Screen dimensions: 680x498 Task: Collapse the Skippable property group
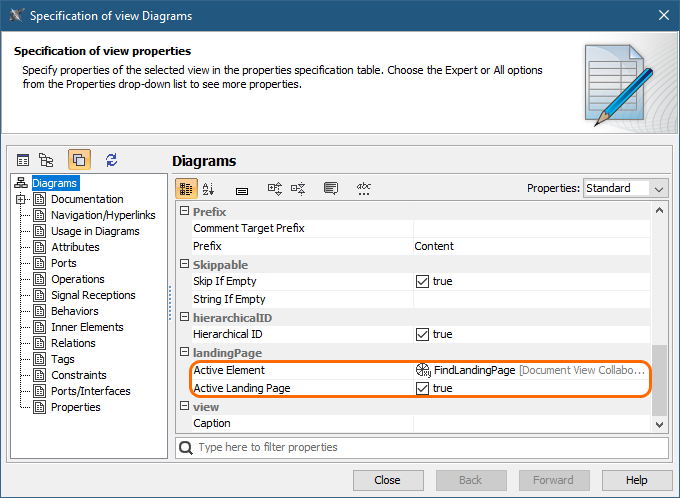pos(184,264)
